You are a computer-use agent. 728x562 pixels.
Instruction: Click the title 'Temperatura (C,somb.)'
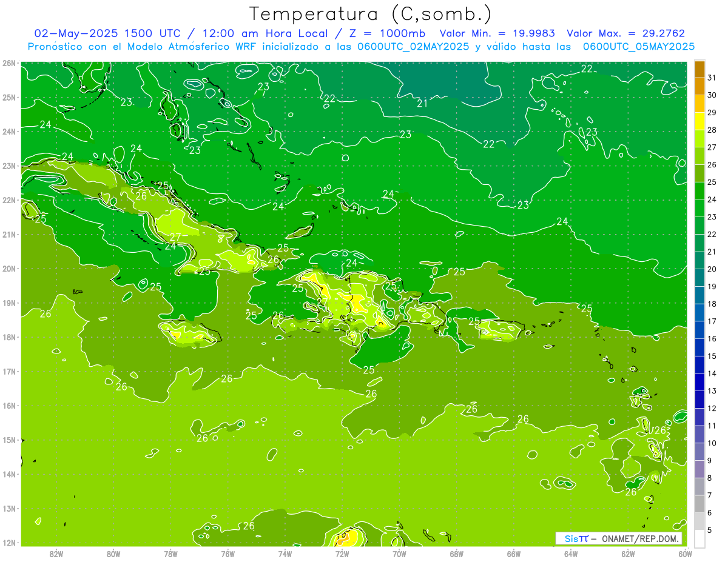pos(371,14)
